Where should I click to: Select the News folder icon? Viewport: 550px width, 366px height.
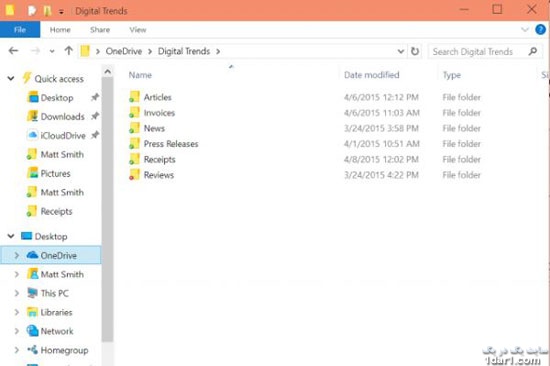click(x=134, y=128)
